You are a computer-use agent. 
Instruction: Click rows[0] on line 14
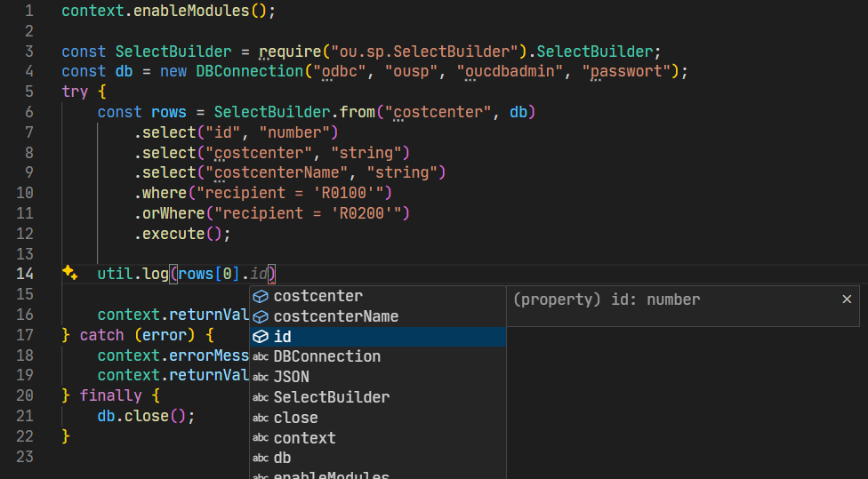[209, 274]
